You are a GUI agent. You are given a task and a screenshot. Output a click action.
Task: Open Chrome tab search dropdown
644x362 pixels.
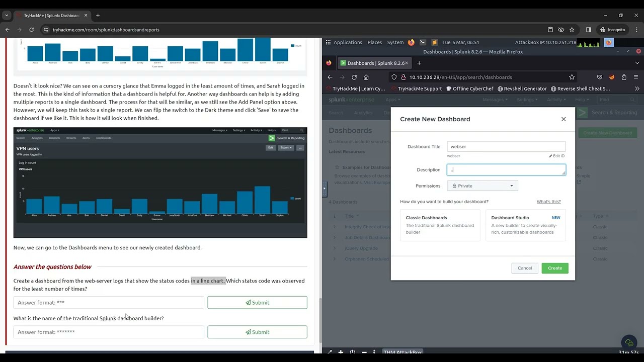(x=7, y=15)
